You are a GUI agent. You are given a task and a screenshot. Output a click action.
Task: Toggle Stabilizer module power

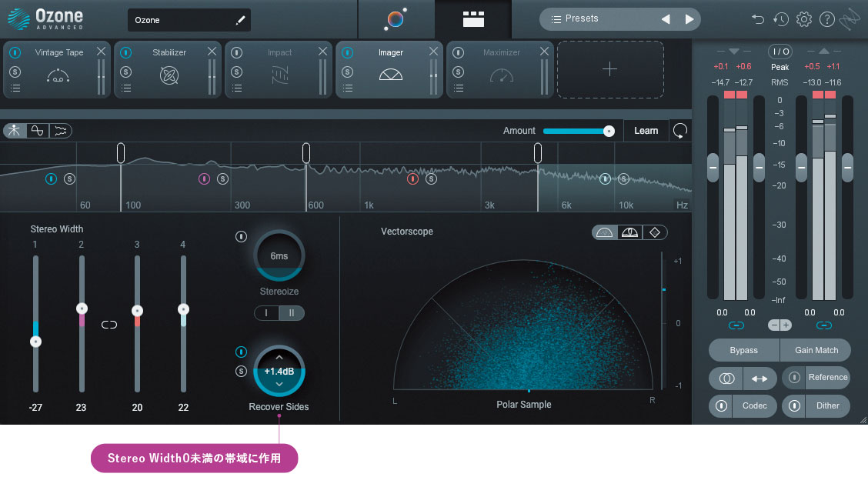pos(125,52)
